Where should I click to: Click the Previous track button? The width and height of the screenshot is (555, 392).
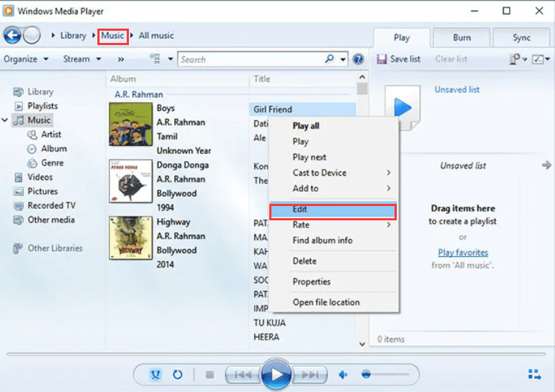pyautogui.click(x=243, y=374)
